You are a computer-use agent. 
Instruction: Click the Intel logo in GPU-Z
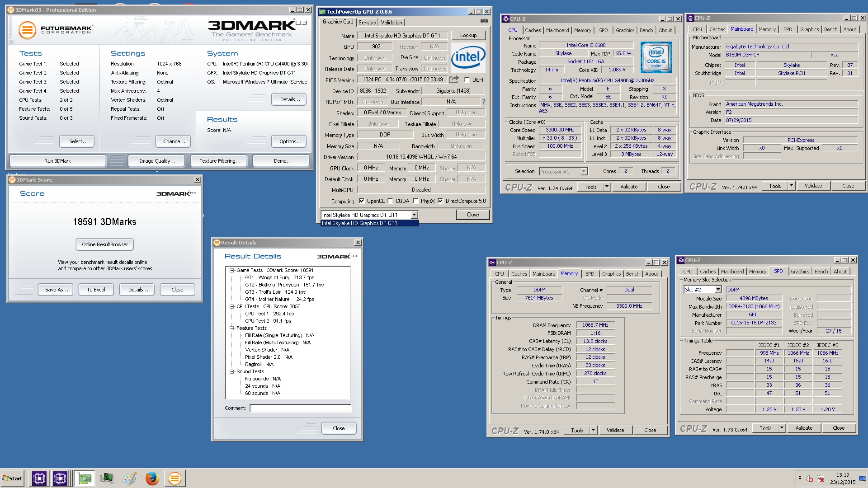coord(468,57)
